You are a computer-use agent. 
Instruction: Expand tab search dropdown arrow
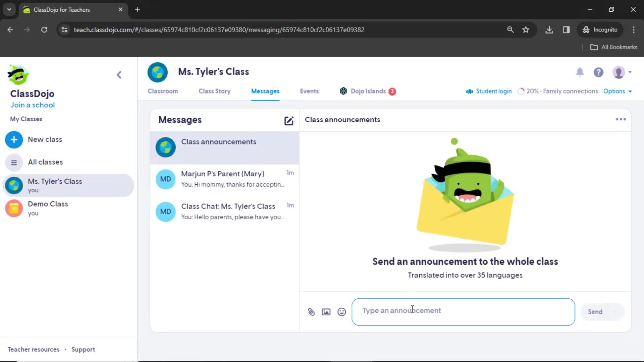(x=9, y=10)
